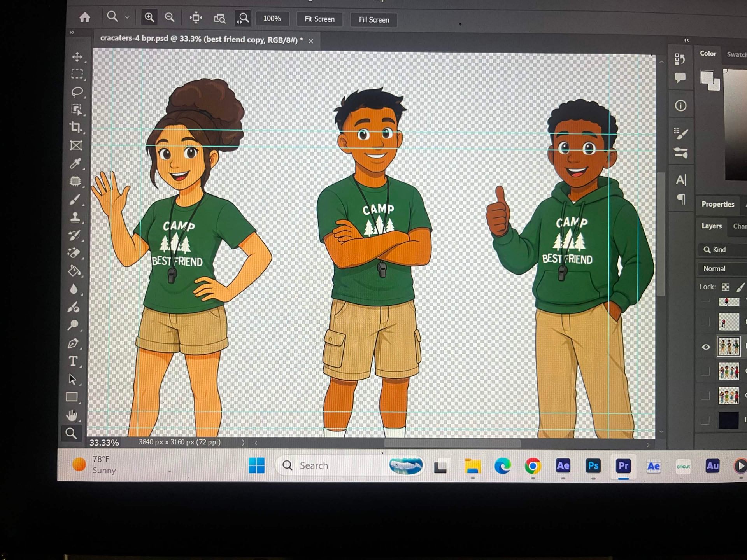Select the Object Selection tool

pyautogui.click(x=77, y=110)
